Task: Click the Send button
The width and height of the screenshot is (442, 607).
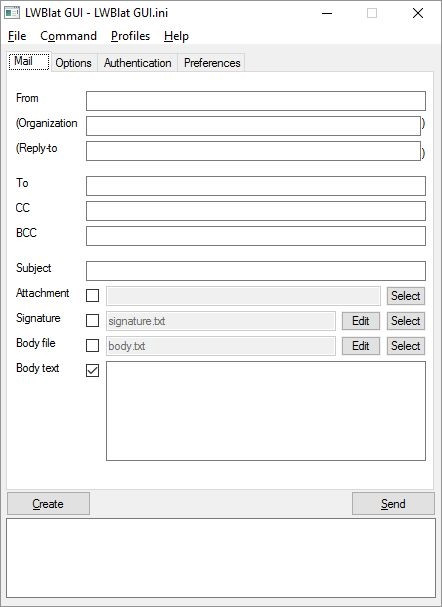Action: point(393,504)
